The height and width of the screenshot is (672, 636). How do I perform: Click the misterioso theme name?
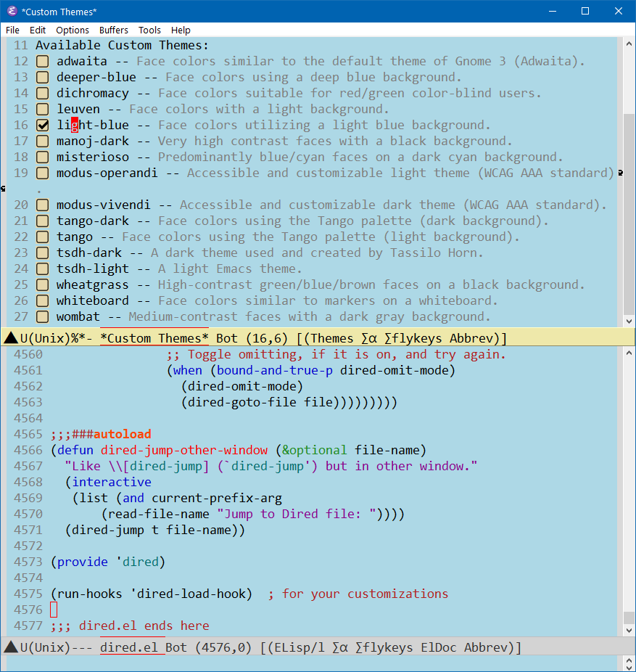(93, 157)
